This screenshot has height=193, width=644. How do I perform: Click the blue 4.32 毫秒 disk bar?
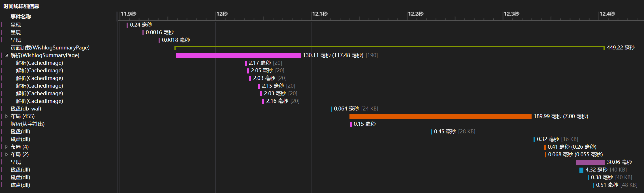(x=581, y=170)
